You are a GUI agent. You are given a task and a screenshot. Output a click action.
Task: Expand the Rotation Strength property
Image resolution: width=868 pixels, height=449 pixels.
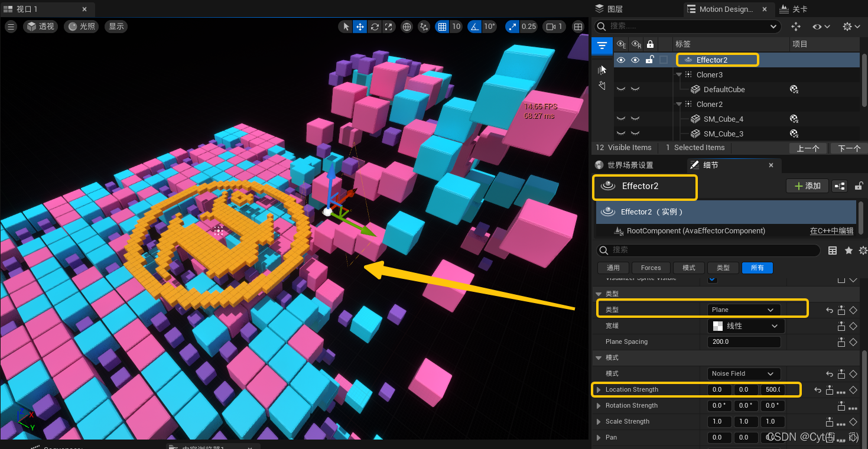[599, 405]
